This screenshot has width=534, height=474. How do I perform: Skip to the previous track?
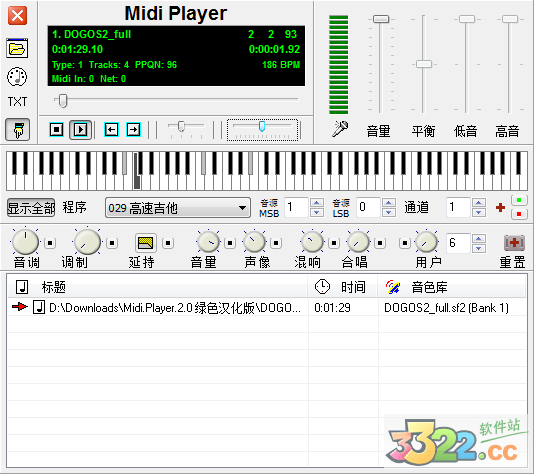click(111, 130)
